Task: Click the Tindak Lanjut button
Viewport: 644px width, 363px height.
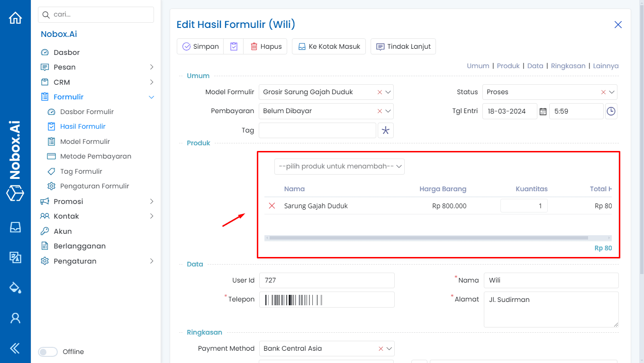Action: tap(403, 46)
